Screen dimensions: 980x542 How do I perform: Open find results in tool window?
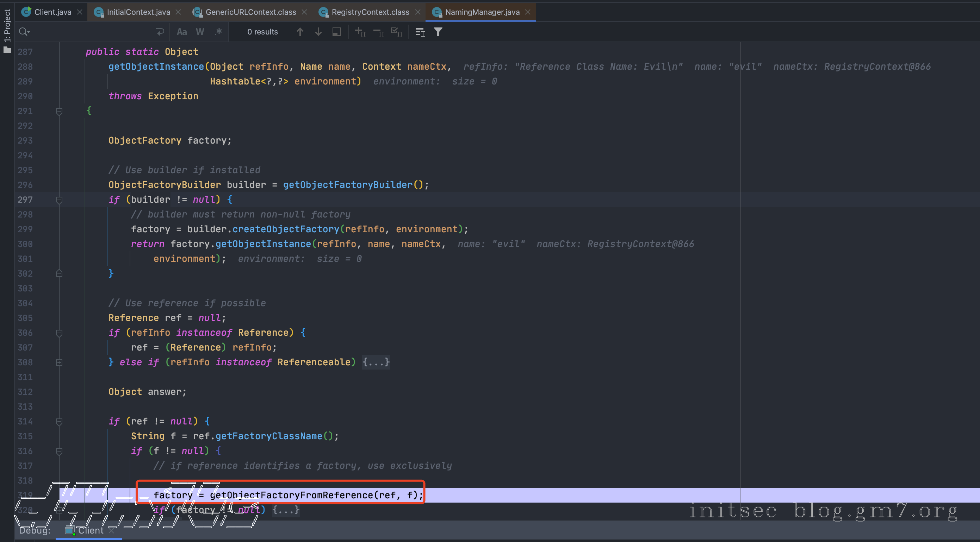(x=337, y=32)
